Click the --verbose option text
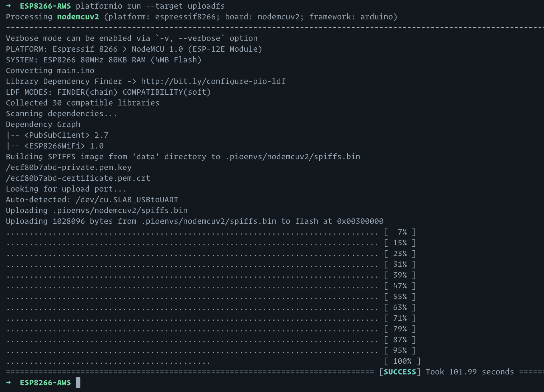544x392 pixels. 199,38
